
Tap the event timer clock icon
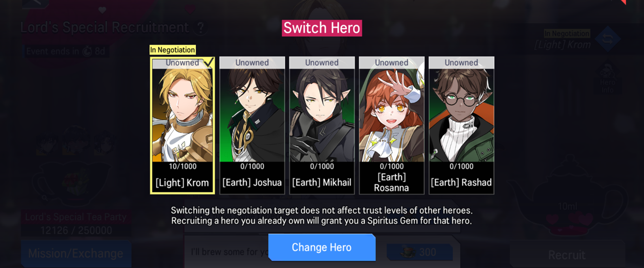87,51
